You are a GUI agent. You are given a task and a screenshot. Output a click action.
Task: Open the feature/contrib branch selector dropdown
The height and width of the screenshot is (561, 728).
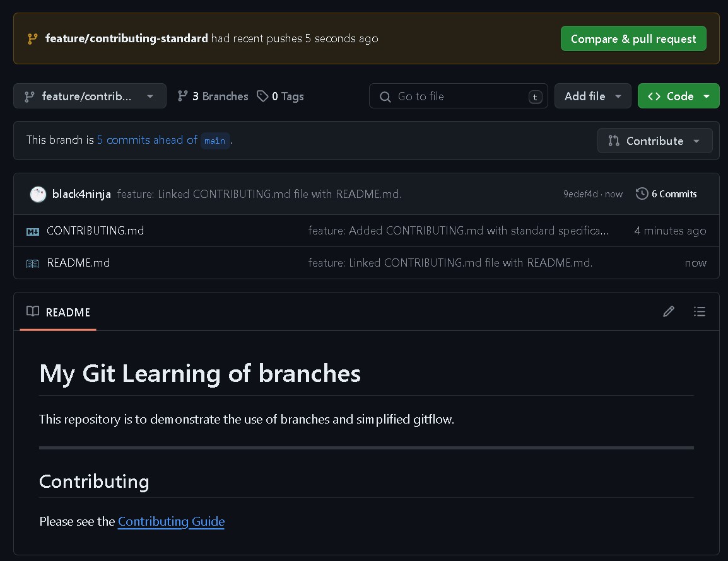[x=90, y=96]
